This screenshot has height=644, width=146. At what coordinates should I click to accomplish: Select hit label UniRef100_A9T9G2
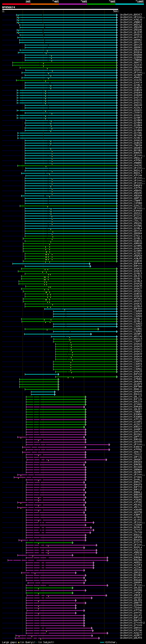131,299
